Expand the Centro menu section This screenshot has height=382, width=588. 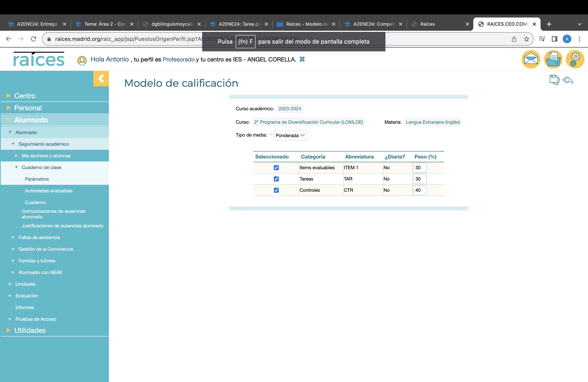[x=25, y=96]
